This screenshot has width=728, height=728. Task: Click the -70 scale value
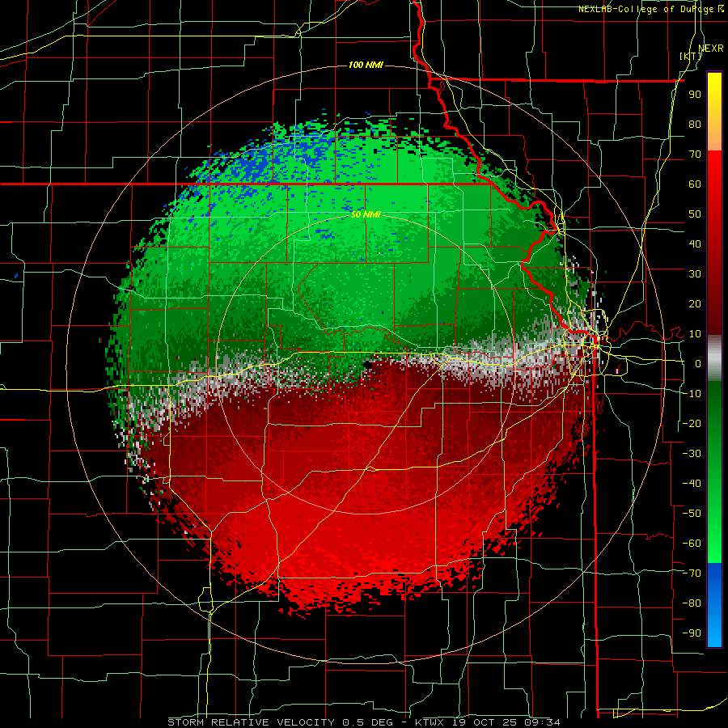[x=692, y=574]
